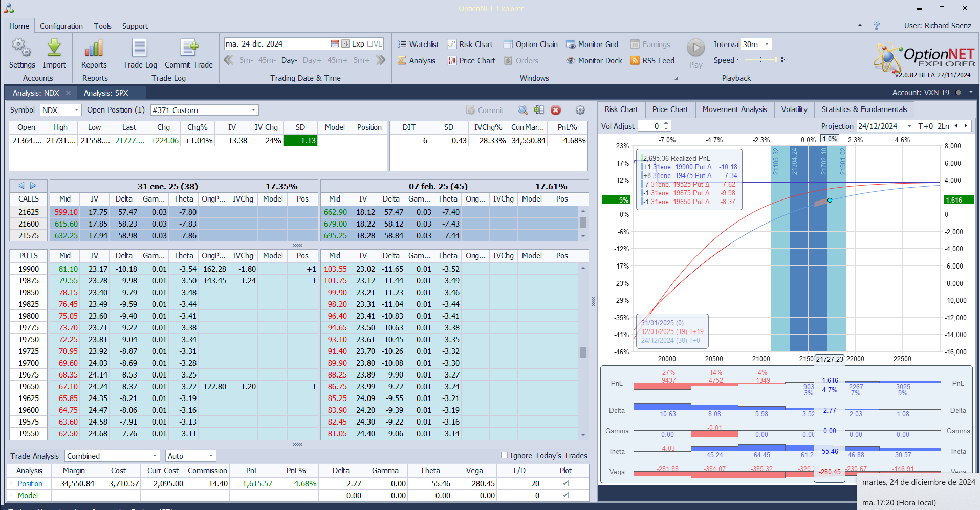Open the Trade Log icon
Image resolution: width=980 pixels, height=510 pixels.
coord(140,48)
